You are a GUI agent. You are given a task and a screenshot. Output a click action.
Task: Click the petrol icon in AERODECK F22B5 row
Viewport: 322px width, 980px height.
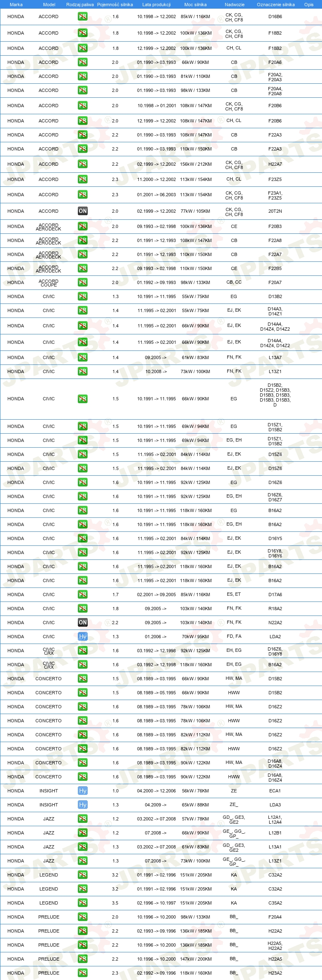tap(83, 268)
